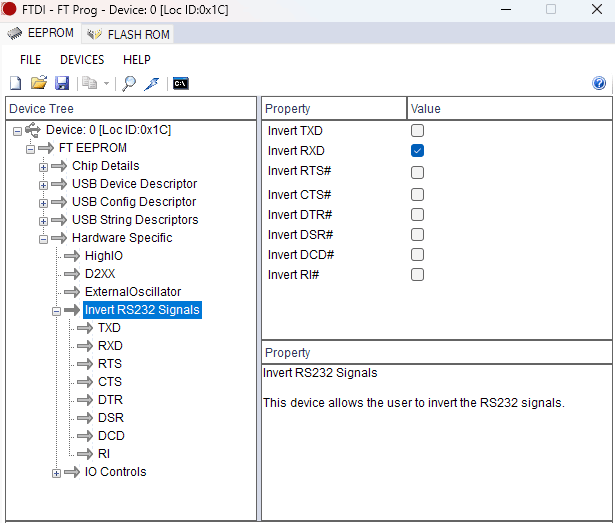The width and height of the screenshot is (615, 523).
Task: Select TXD under Invert RS232 Signals
Action: click(109, 328)
